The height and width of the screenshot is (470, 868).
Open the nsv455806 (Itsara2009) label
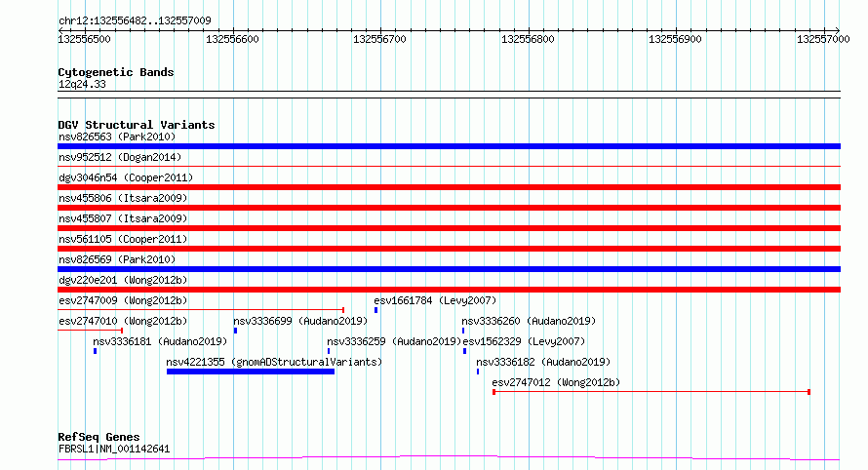(123, 198)
